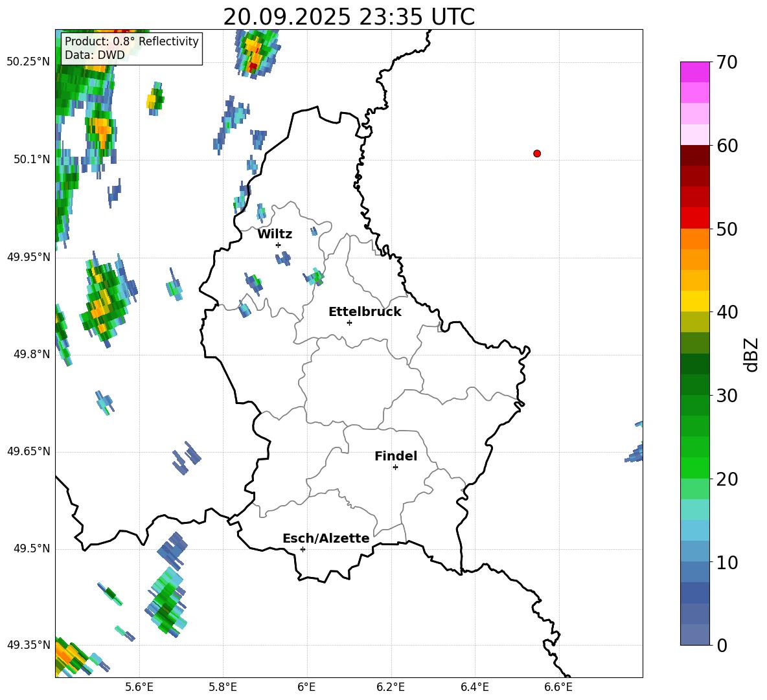This screenshot has height=700, width=767.
Task: Select the Wiltz city label
Action: (x=275, y=234)
